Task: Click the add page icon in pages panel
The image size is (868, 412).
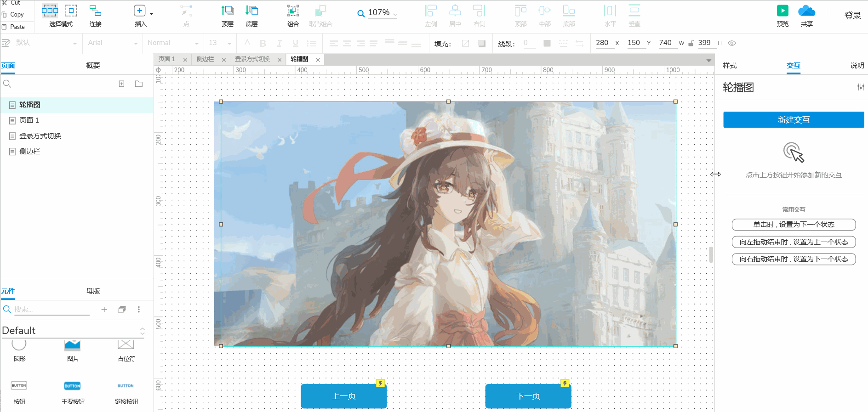Action: 121,84
